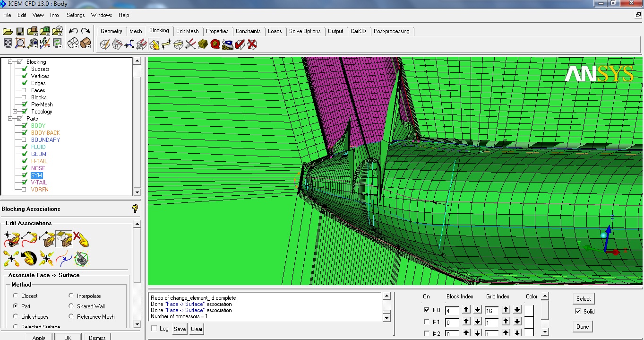Open the Settings menu

coord(75,15)
